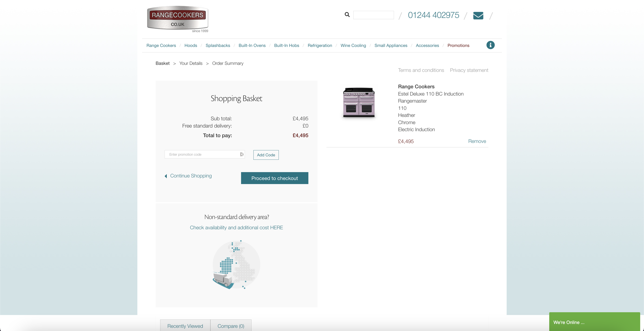
Task: Click the icon inside promotion code field
Action: tap(242, 154)
